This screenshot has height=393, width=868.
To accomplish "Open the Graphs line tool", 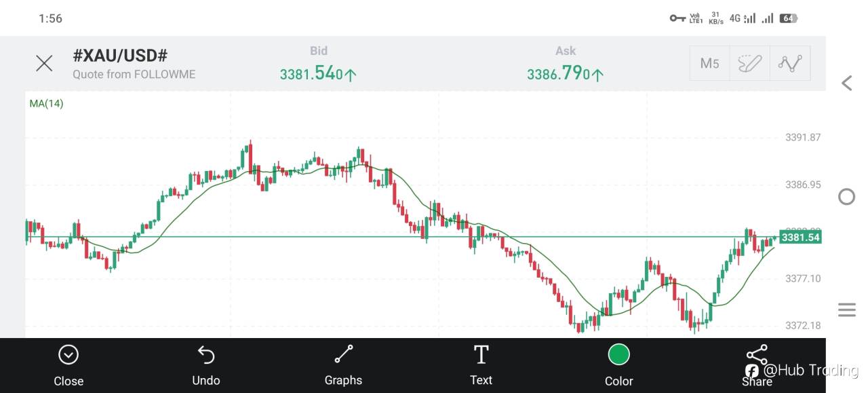I will coord(344,354).
